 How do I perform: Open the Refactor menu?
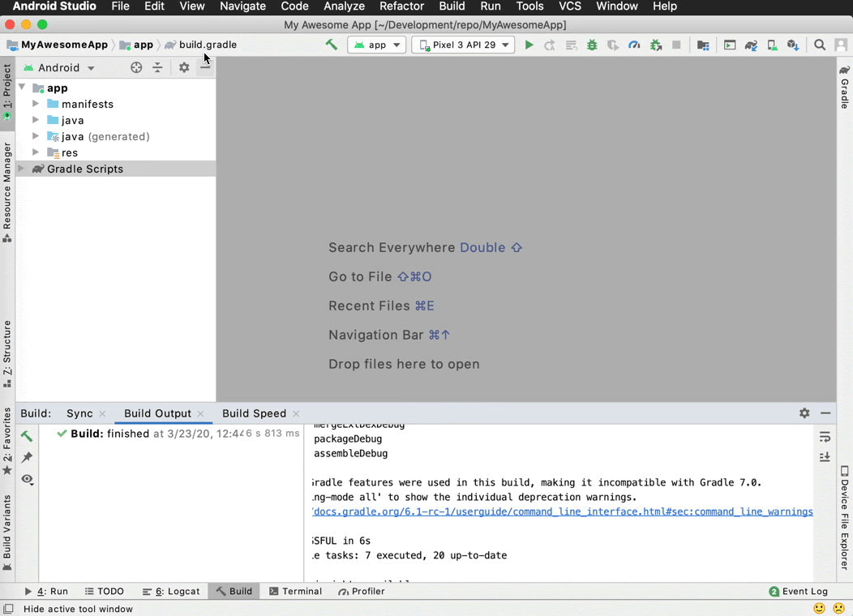[x=401, y=6]
